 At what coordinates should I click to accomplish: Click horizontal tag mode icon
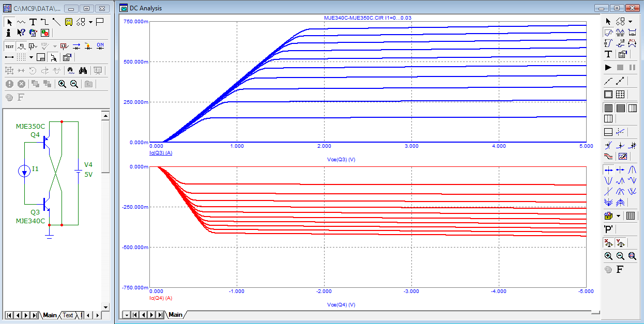coord(632,32)
